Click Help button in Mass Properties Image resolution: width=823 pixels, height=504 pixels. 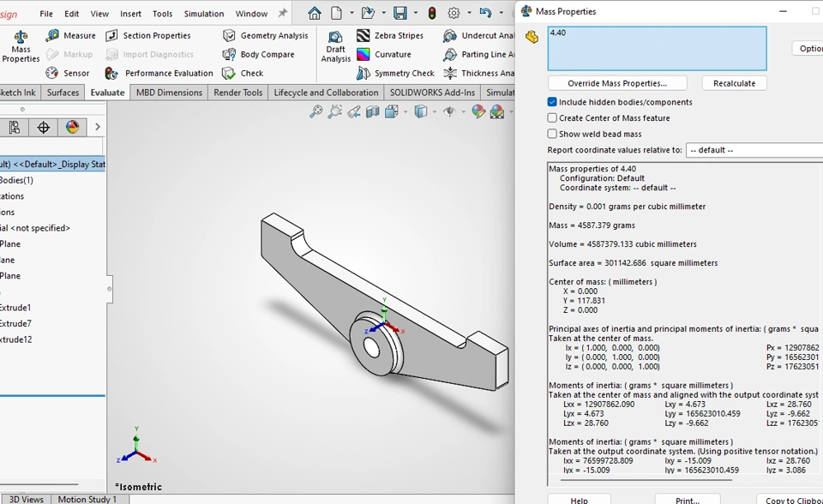(579, 499)
